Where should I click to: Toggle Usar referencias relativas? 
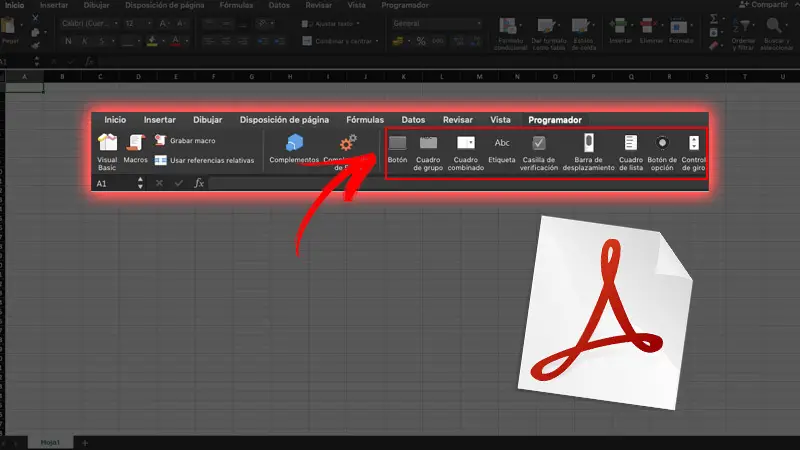[x=204, y=160]
